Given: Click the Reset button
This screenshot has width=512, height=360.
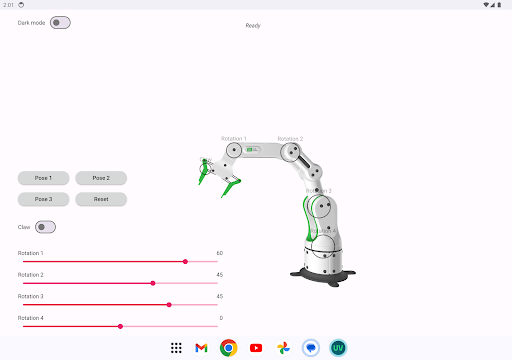Looking at the screenshot, I should 101,199.
